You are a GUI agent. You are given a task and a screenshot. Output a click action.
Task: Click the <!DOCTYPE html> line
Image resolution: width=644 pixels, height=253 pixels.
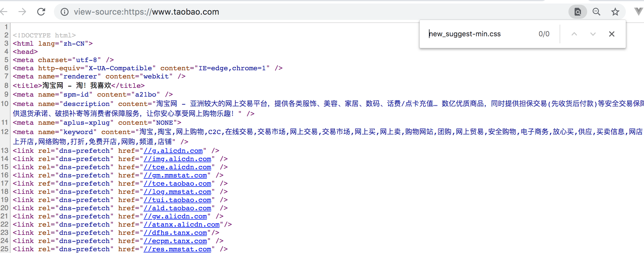point(44,35)
